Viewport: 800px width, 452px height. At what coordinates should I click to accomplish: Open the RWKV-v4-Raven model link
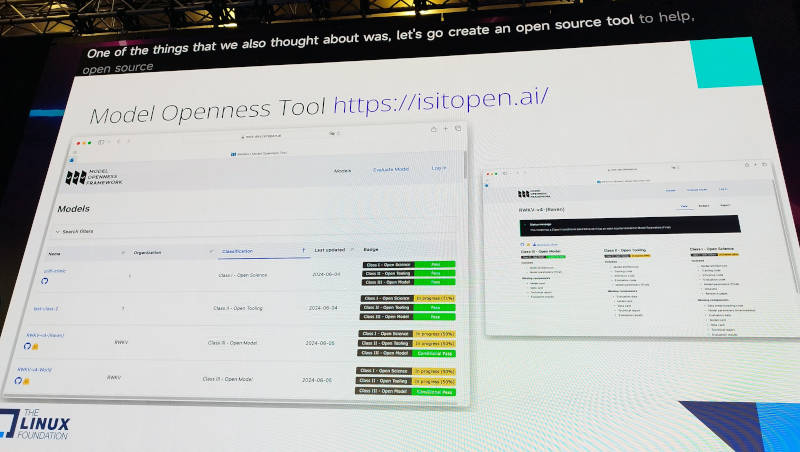[x=45, y=336]
